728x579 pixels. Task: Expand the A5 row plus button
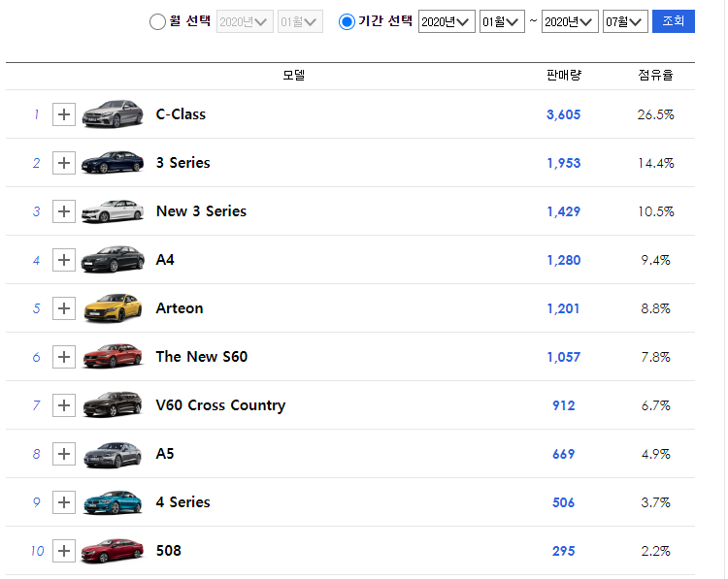click(64, 454)
